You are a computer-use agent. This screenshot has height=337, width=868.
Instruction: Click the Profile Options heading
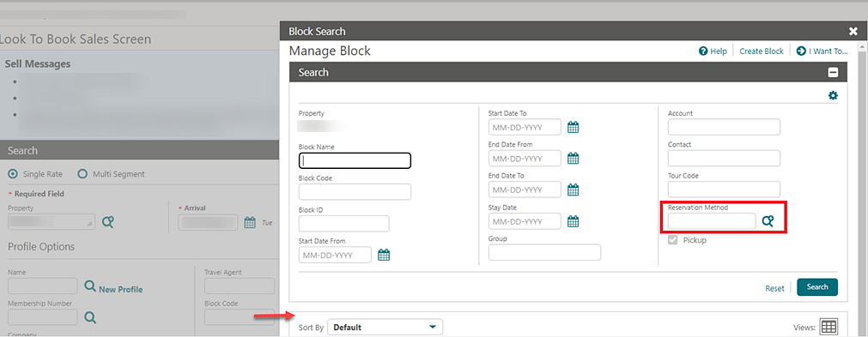(41, 246)
